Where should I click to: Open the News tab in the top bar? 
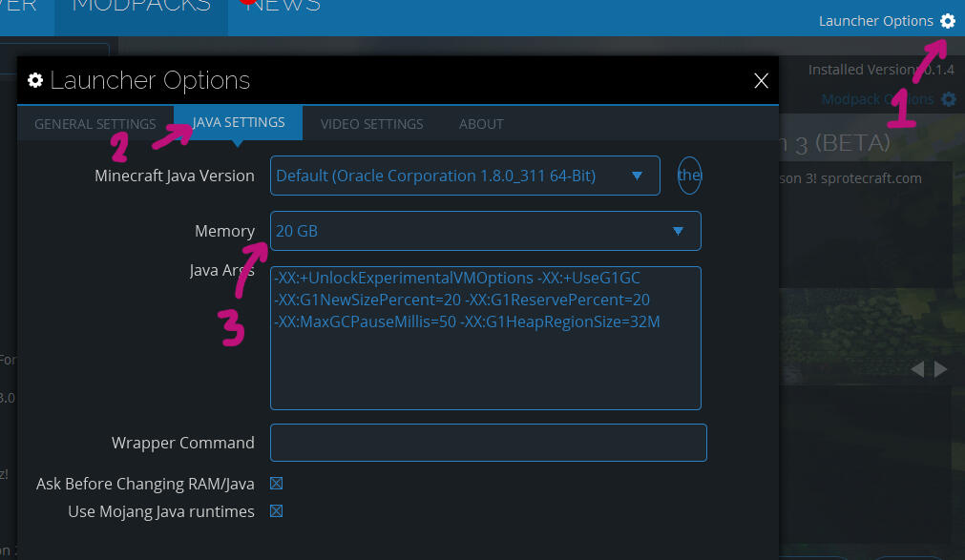(x=284, y=8)
